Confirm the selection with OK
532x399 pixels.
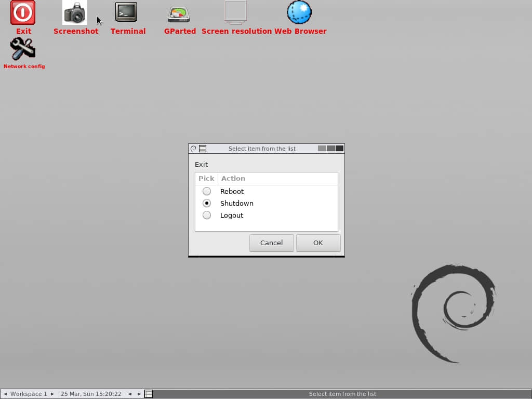click(x=318, y=243)
